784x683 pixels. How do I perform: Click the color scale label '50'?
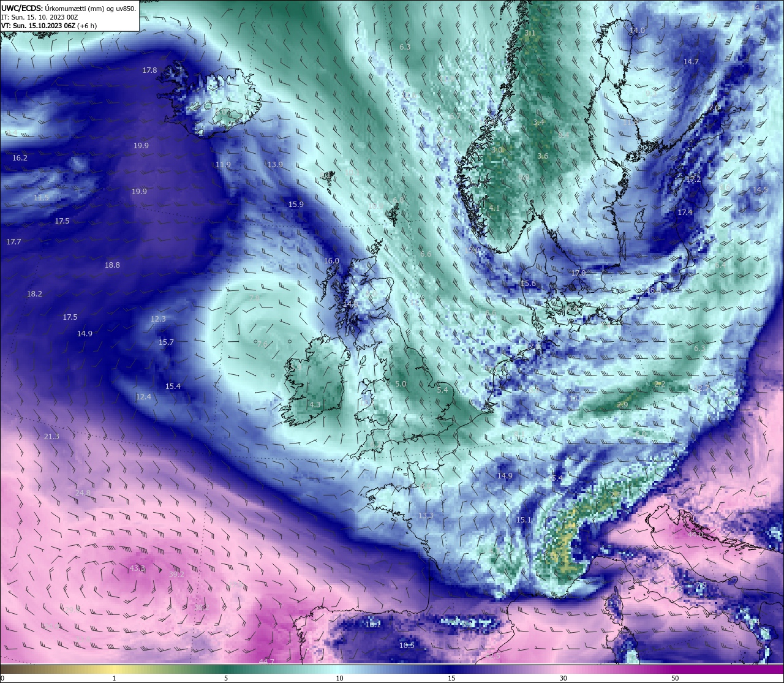[675, 678]
